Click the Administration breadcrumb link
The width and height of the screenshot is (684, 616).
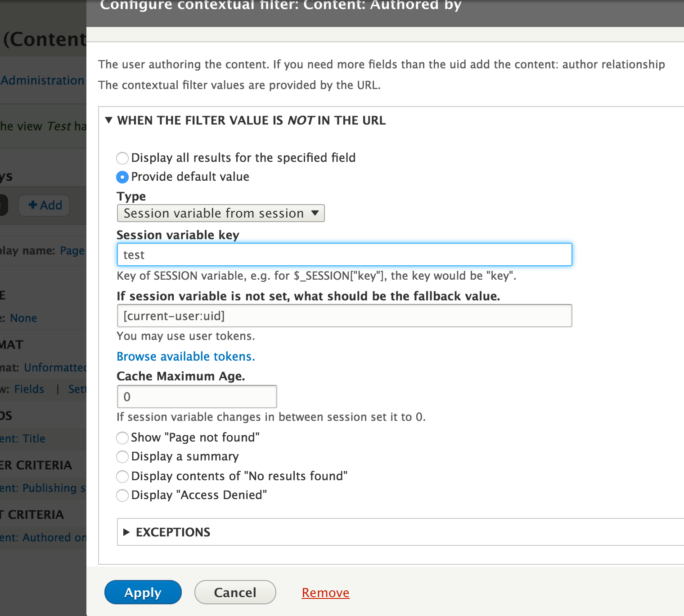point(41,80)
